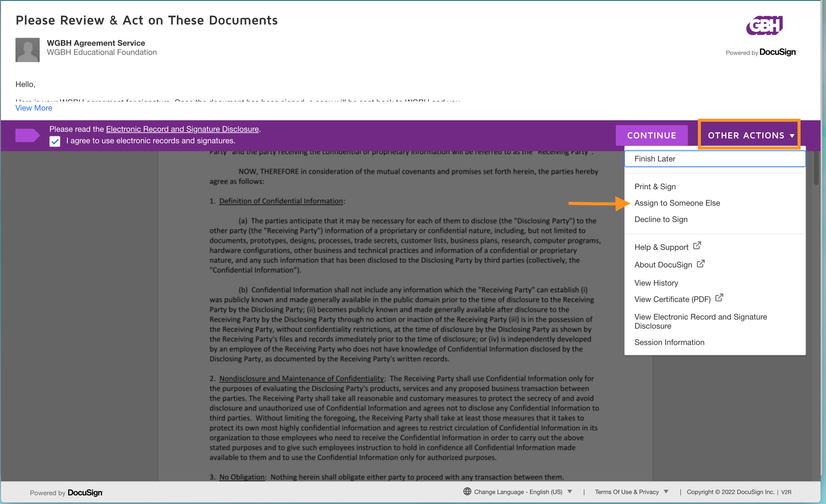Click the 'No Obligation' heading
Image resolution: width=826 pixels, height=504 pixels.
tap(242, 477)
